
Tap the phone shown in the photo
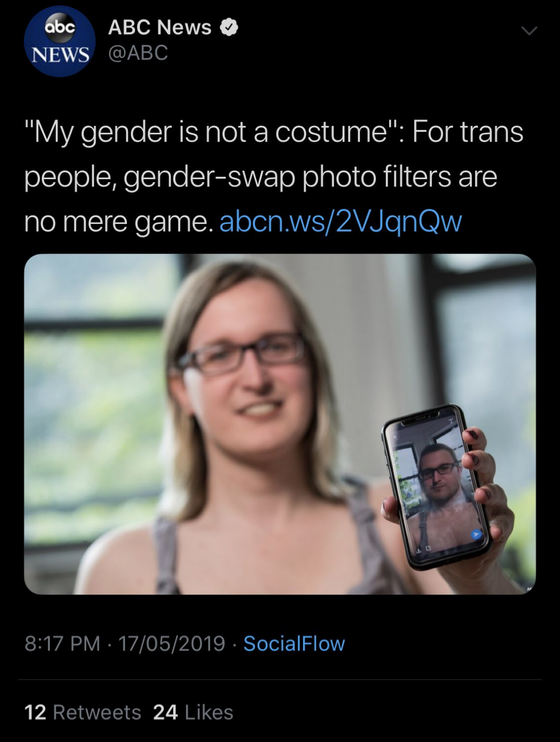(x=436, y=487)
